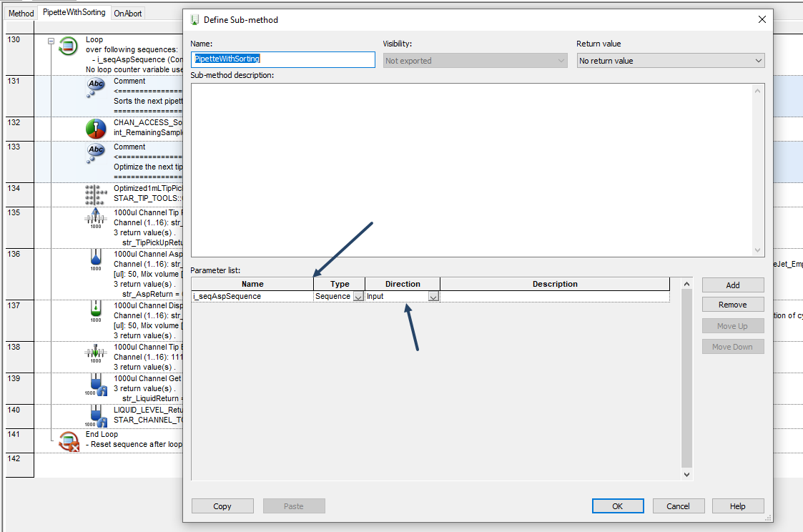Click the CHAN_ACCESS step icon on line 132

click(x=96, y=129)
